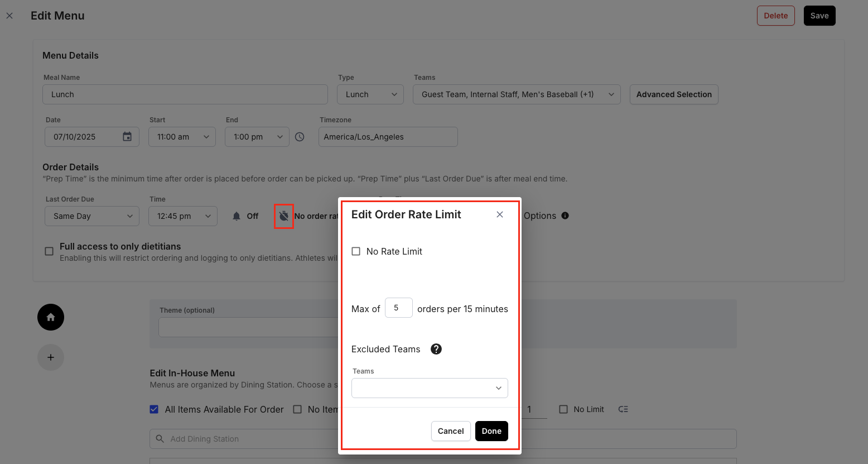Close the Edit Menu page with X
The width and height of the screenshot is (868, 464).
[x=9, y=16]
